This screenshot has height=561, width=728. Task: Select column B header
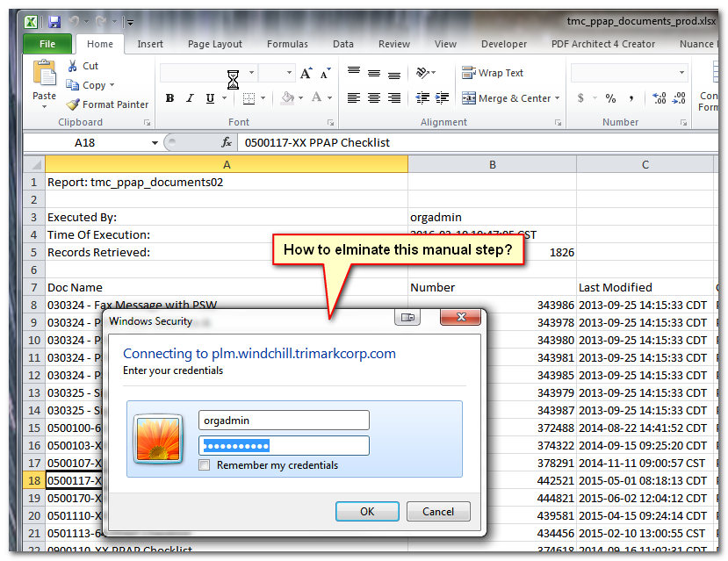(492, 165)
